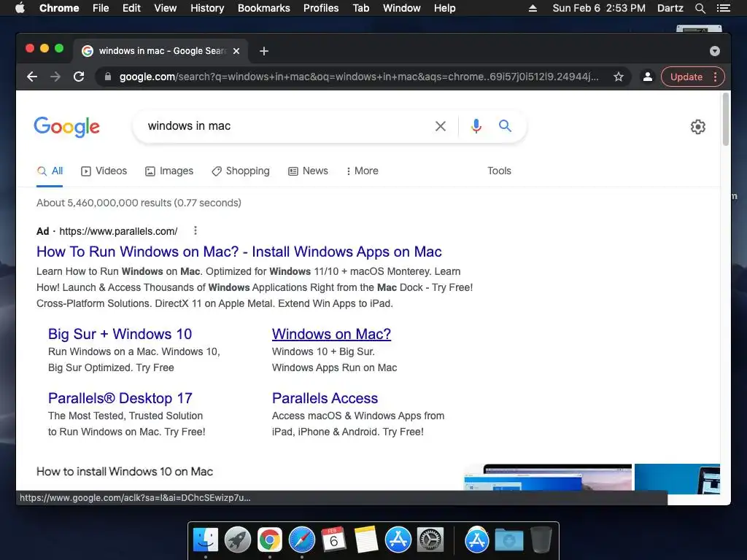Click 'About 5,460,000,000 results' text
Viewport: 747px width, 560px height.
click(x=139, y=203)
